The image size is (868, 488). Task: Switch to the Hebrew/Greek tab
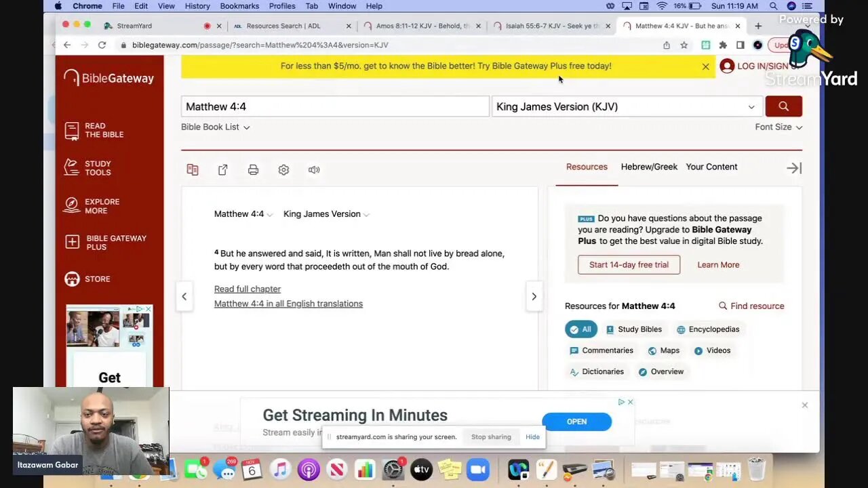[x=649, y=167]
